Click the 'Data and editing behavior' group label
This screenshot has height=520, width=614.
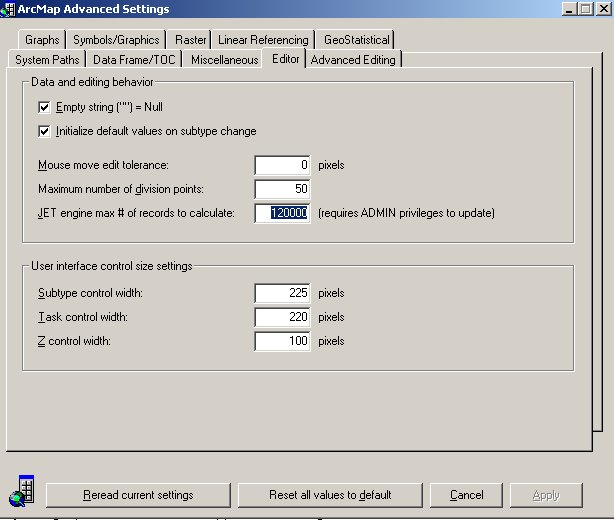pyautogui.click(x=92, y=82)
